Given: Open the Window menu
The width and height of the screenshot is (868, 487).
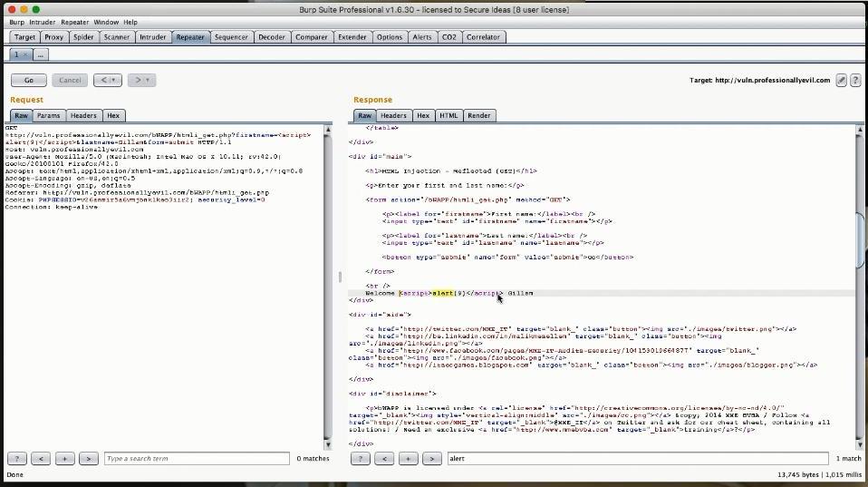Looking at the screenshot, I should pos(106,22).
